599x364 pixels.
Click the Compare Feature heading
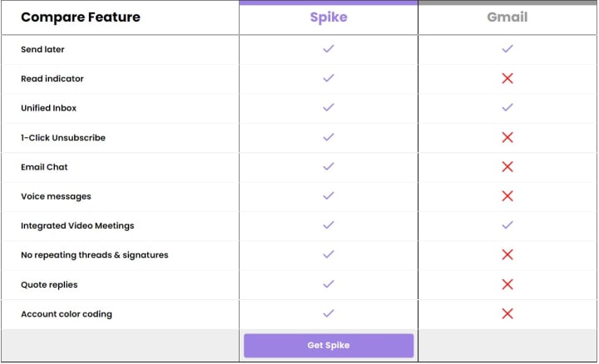(81, 17)
